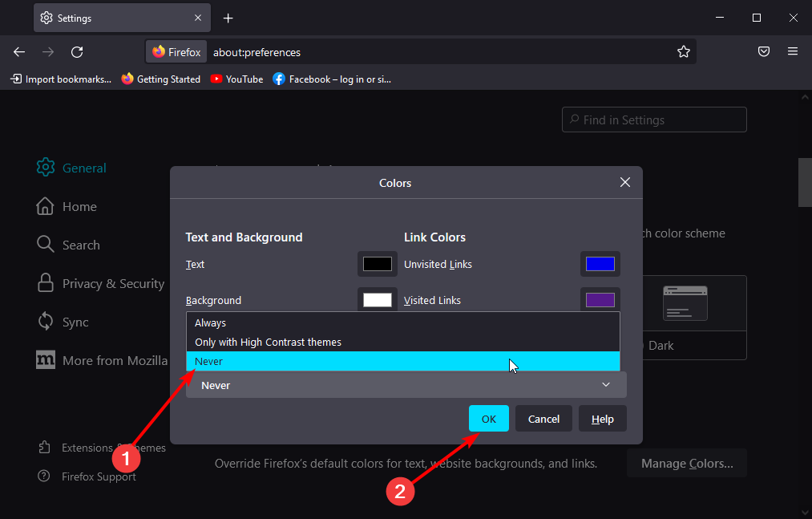Open a new tab with plus icon
Screen dimensions: 812x519
228,18
